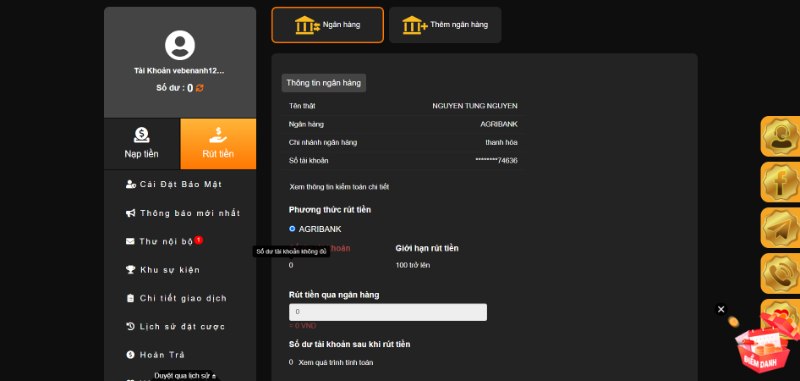Click the account number ending 74636
This screenshot has width=800, height=381.
point(496,161)
